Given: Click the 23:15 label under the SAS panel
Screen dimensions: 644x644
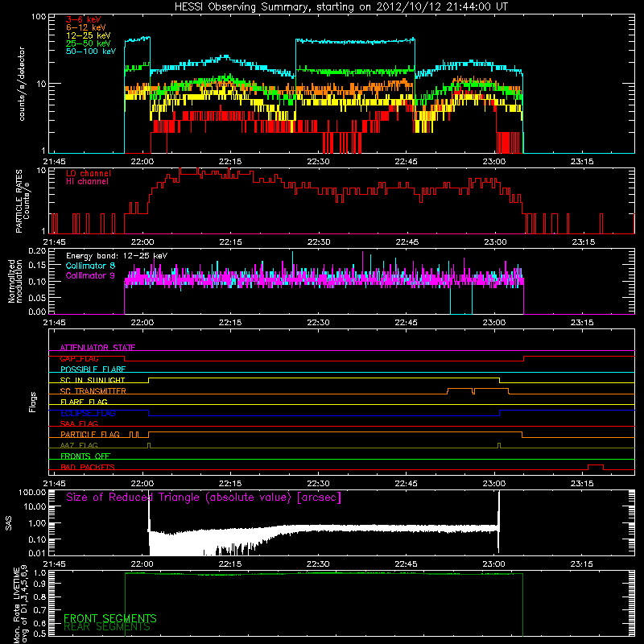Looking at the screenshot, I should point(581,564).
